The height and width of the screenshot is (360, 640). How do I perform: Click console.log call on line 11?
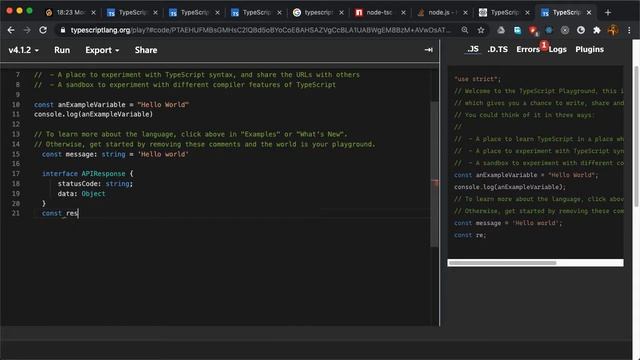[93, 114]
